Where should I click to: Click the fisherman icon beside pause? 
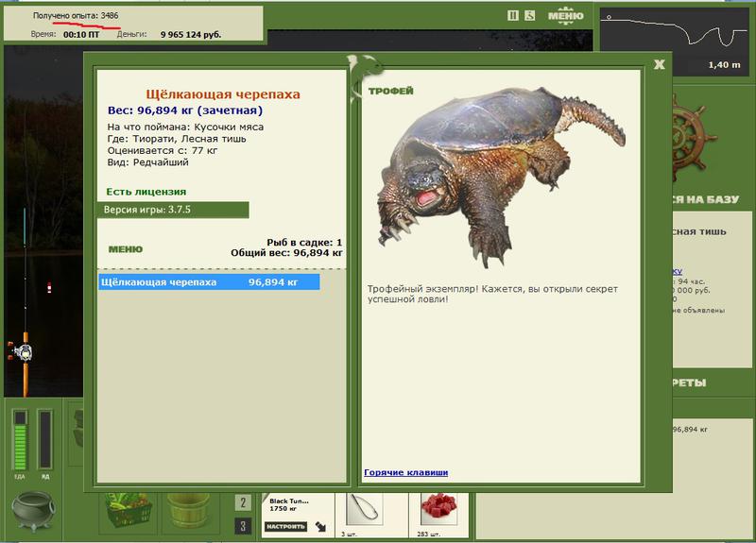tap(529, 15)
